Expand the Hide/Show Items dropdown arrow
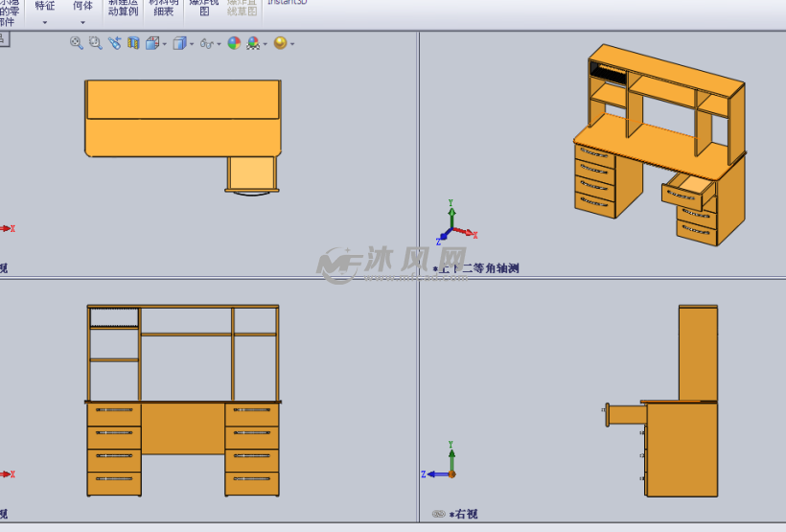The height and width of the screenshot is (532, 786). point(219,44)
